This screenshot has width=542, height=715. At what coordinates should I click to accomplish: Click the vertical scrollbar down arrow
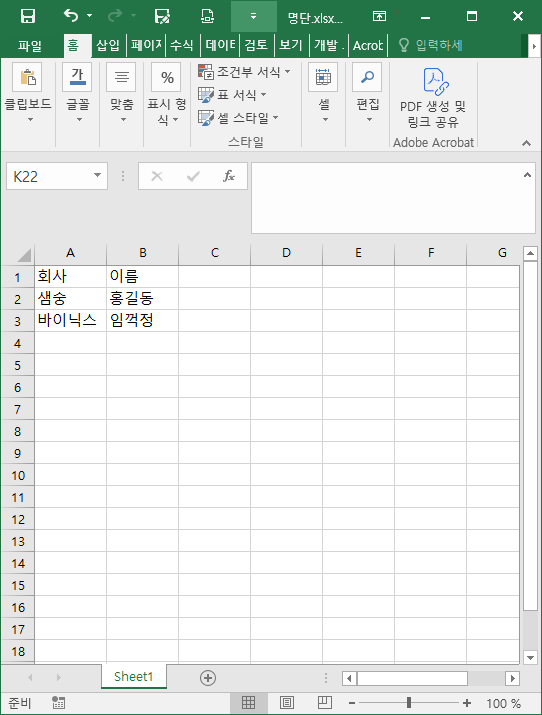pos(530,658)
